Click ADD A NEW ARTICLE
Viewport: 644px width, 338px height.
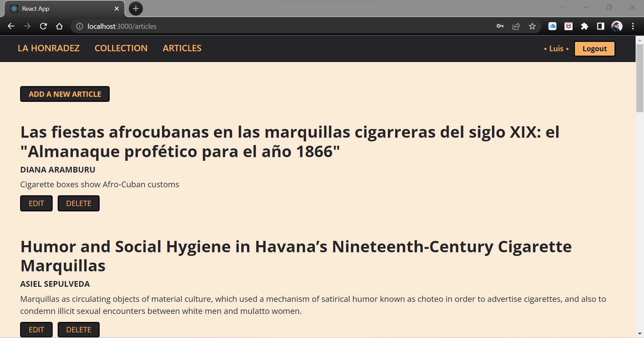point(65,94)
